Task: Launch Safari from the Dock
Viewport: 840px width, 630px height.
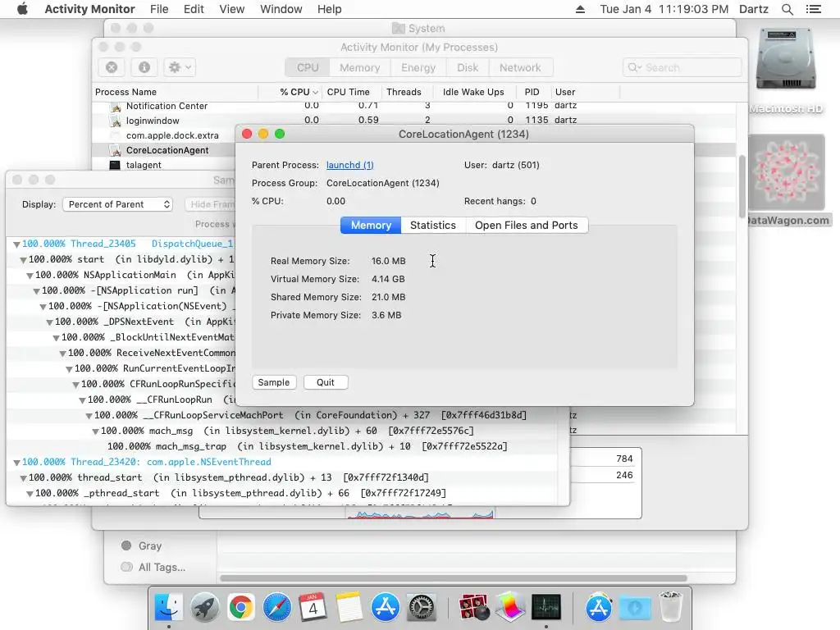Action: [x=276, y=608]
